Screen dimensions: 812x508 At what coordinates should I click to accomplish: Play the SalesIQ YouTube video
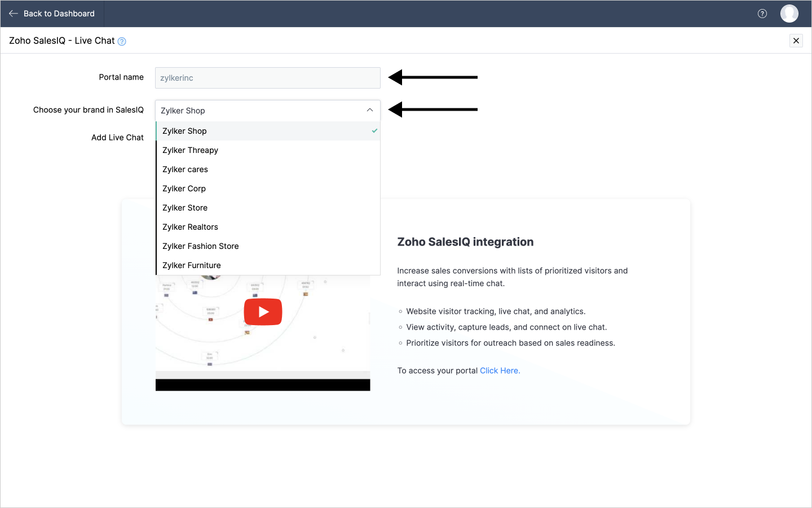tap(263, 312)
